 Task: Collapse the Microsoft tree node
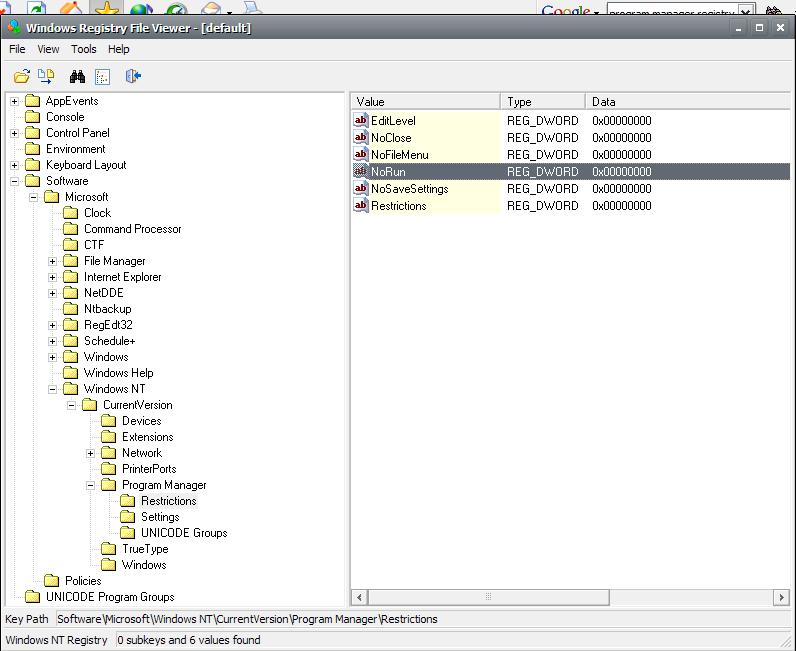click(34, 197)
